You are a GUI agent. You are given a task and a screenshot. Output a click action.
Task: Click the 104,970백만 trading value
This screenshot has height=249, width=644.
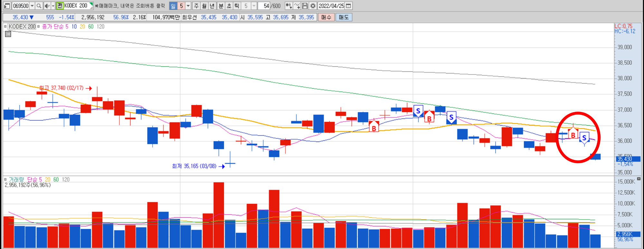pyautogui.click(x=166, y=17)
